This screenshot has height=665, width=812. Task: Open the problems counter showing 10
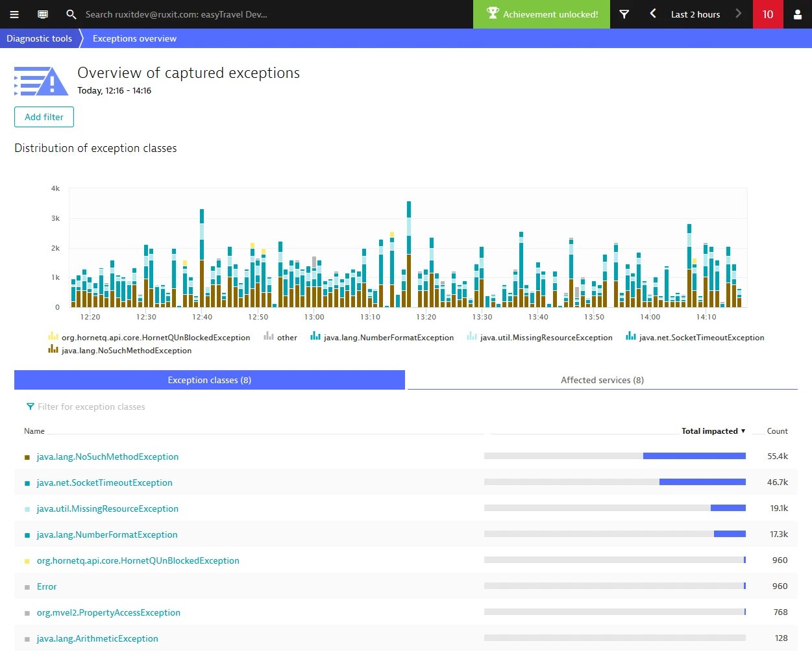768,14
